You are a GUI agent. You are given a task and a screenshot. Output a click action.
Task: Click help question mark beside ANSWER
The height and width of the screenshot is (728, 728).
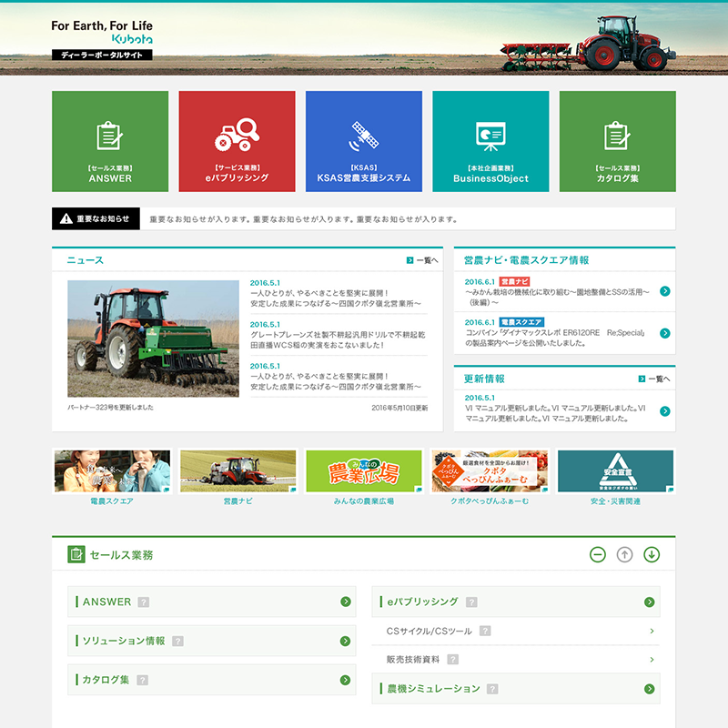(144, 602)
